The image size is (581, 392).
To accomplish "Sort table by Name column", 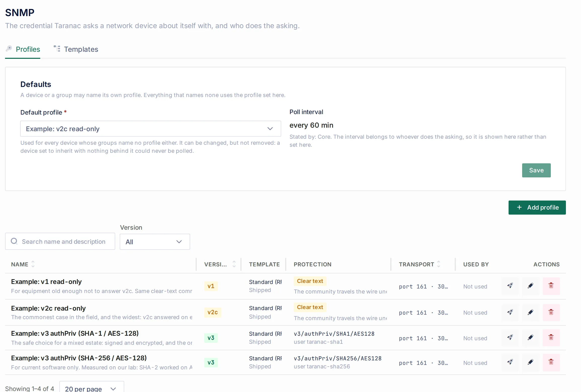I will pyautogui.click(x=33, y=264).
